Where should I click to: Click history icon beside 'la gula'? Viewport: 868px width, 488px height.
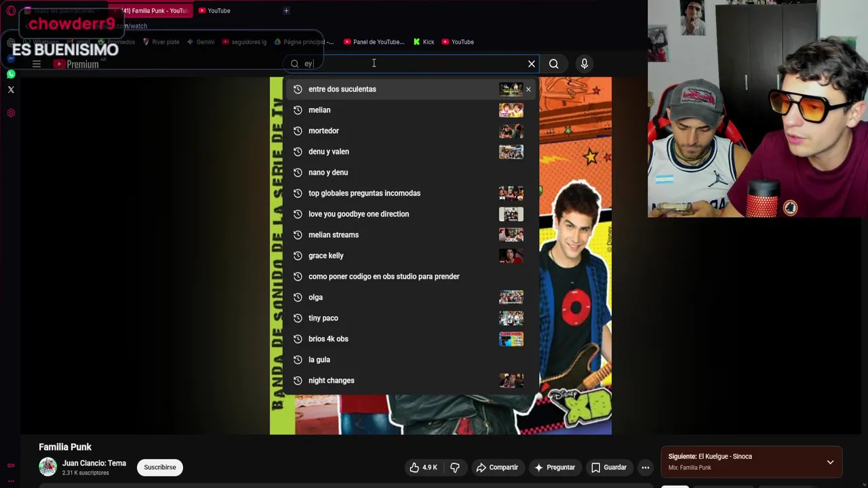click(x=298, y=360)
